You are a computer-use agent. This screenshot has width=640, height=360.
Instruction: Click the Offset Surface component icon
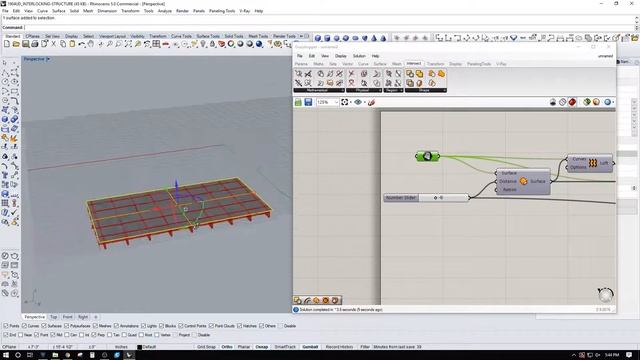point(523,181)
